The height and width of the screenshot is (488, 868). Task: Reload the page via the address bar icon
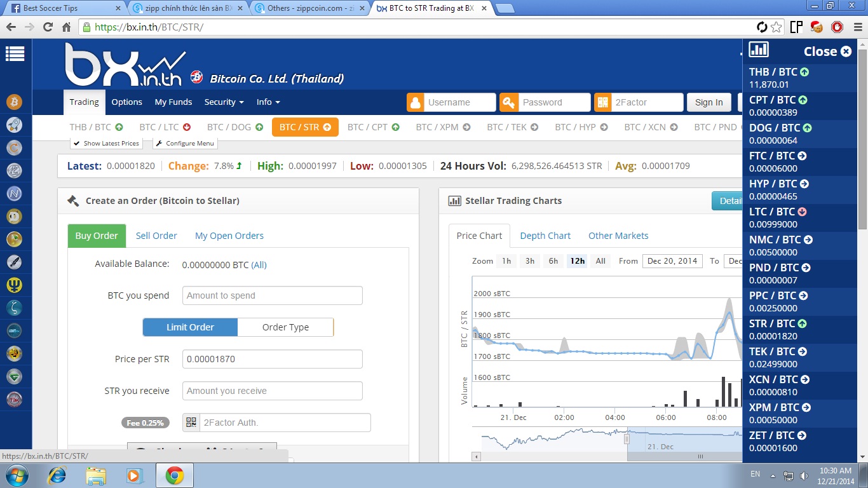click(48, 27)
